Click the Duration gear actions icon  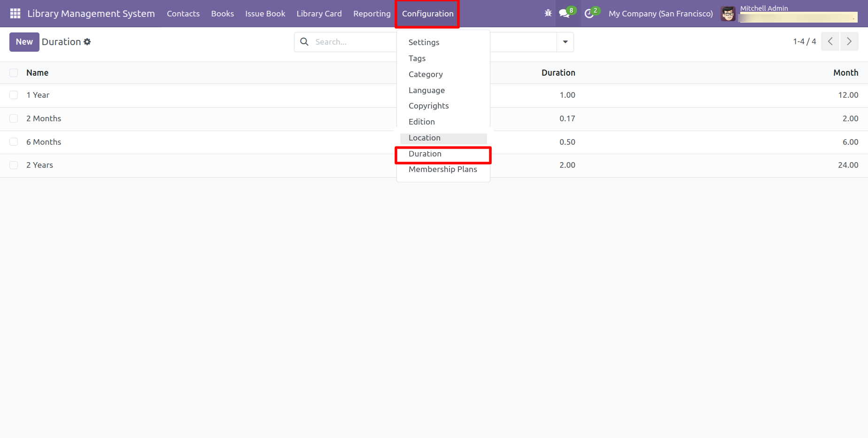[x=87, y=42]
